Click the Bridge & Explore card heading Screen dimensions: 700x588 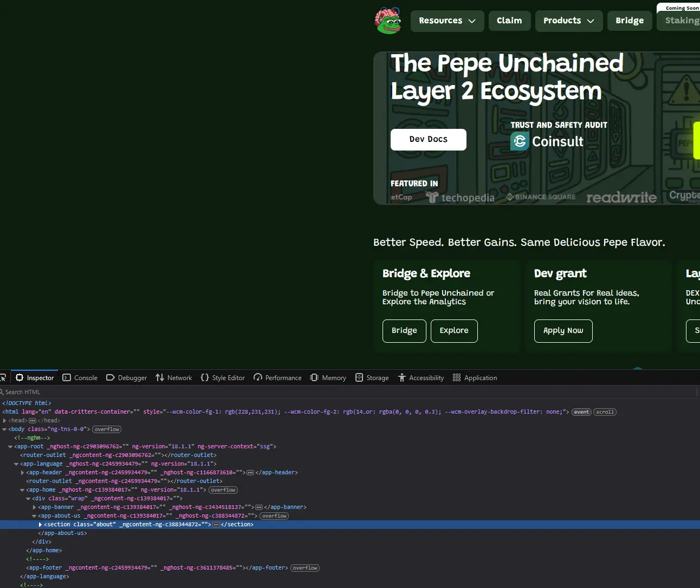(x=426, y=273)
